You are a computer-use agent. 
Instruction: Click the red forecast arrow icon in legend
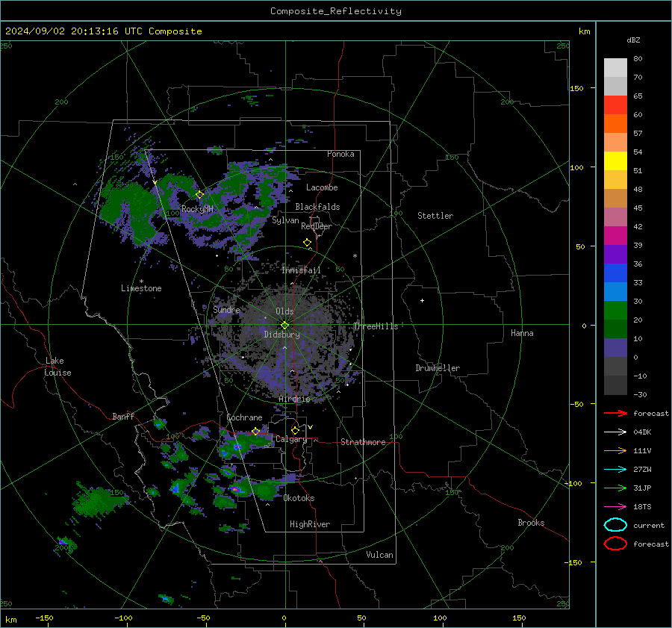[x=615, y=413]
